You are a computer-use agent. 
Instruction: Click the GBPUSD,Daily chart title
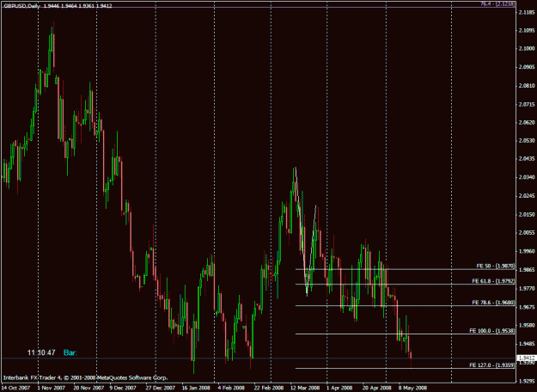[22, 6]
